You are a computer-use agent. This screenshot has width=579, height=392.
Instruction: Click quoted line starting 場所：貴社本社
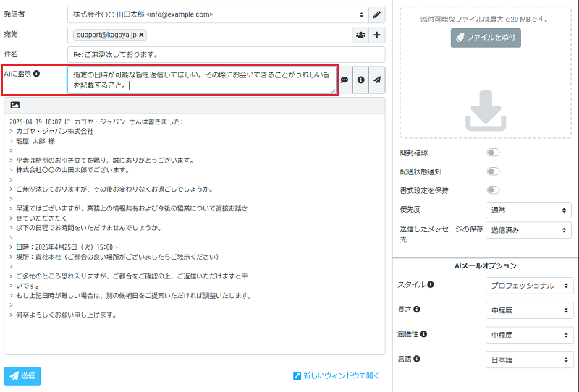pos(117,257)
